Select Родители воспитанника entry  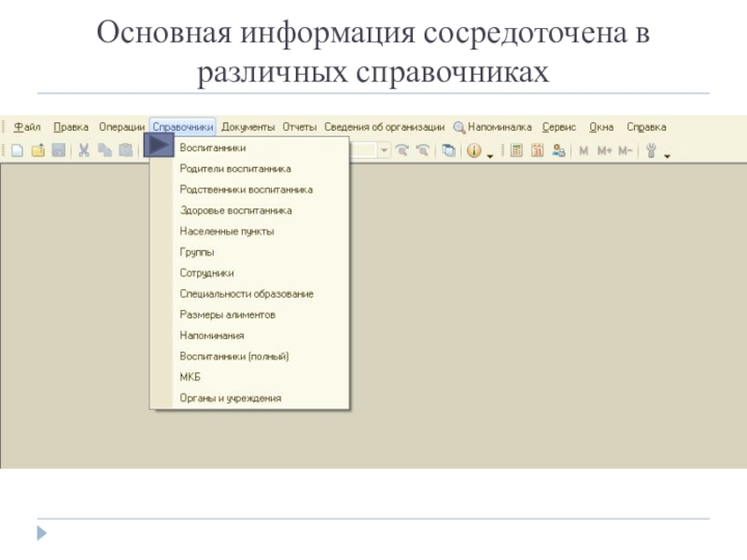tap(249, 169)
